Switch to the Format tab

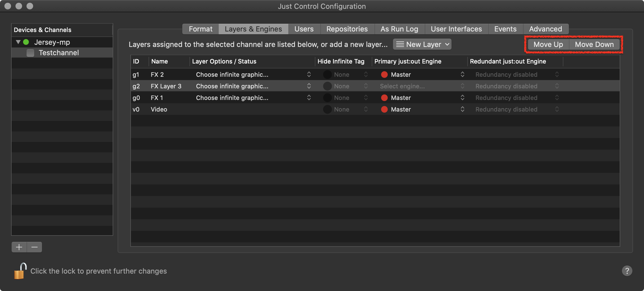point(200,29)
